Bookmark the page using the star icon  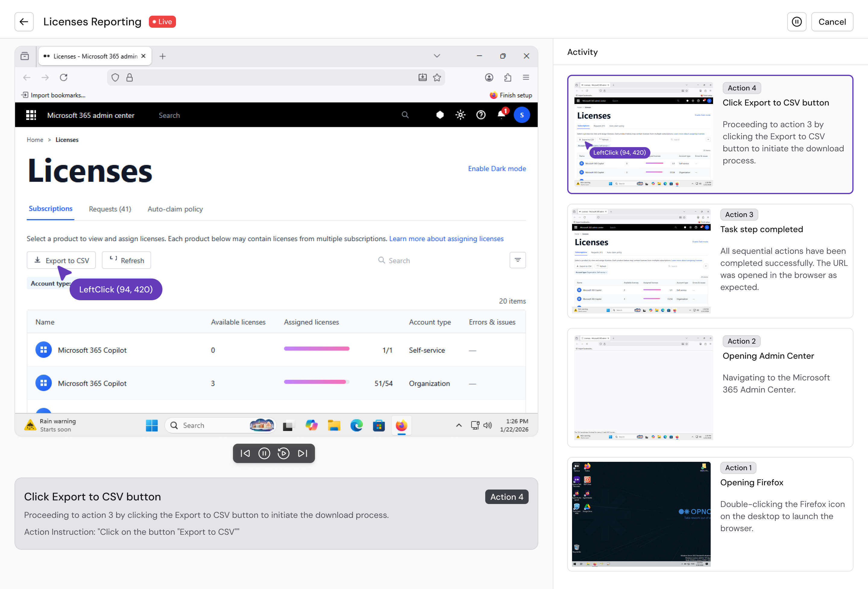(x=437, y=77)
